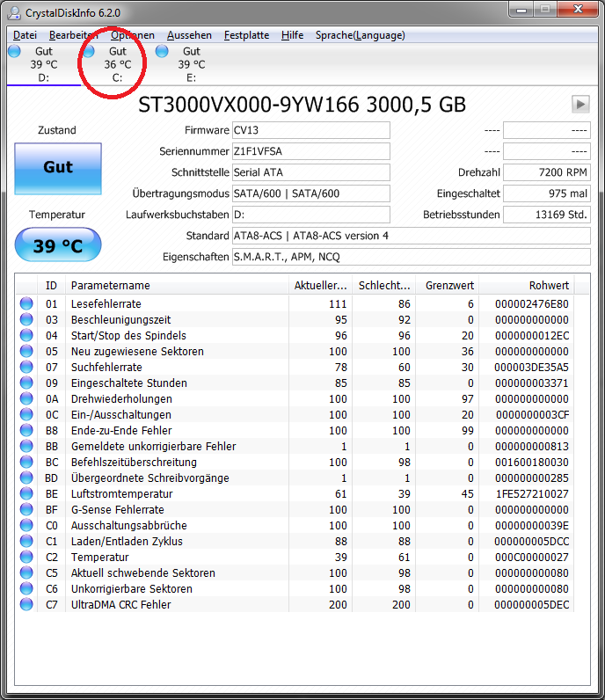Click the Standard field ATA8-ACS
Image resolution: width=605 pixels, height=700 pixels.
(412, 236)
